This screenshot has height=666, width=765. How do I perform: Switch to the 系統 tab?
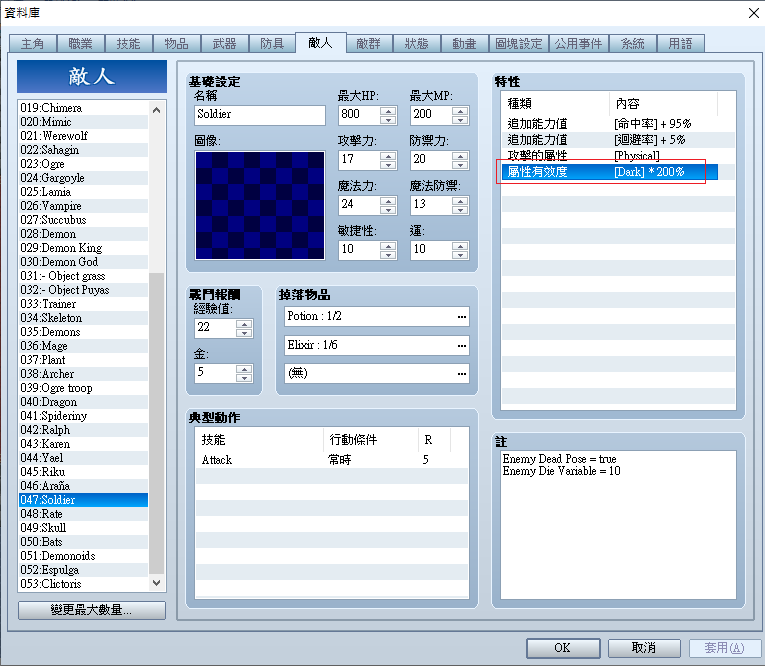click(x=632, y=44)
